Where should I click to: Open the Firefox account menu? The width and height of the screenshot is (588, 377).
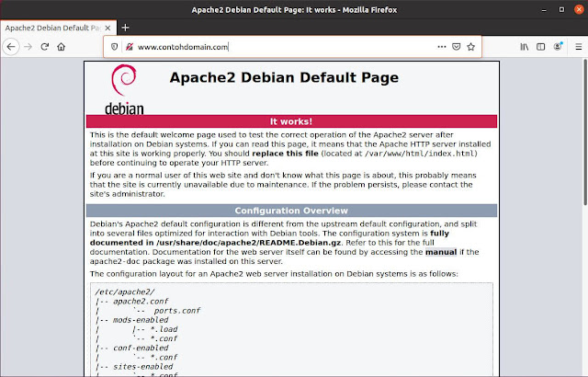558,47
